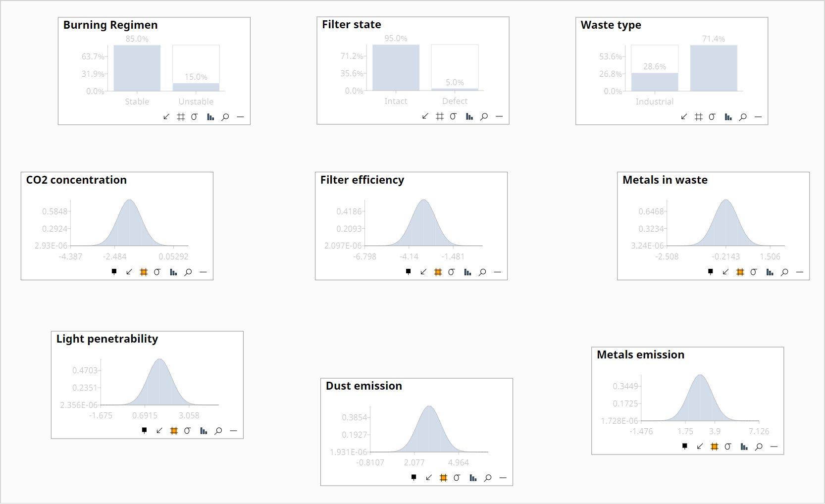825x504 pixels.
Task: Collapse the Metals in waste node
Action: pos(799,272)
